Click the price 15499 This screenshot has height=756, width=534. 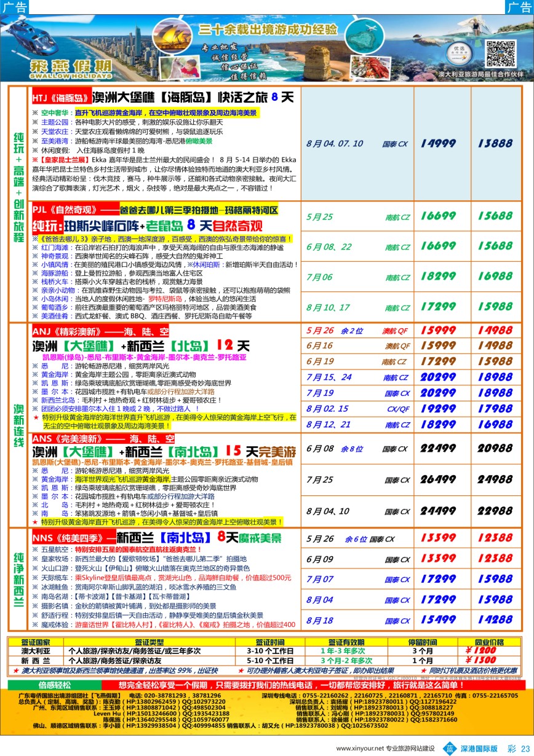(x=439, y=621)
